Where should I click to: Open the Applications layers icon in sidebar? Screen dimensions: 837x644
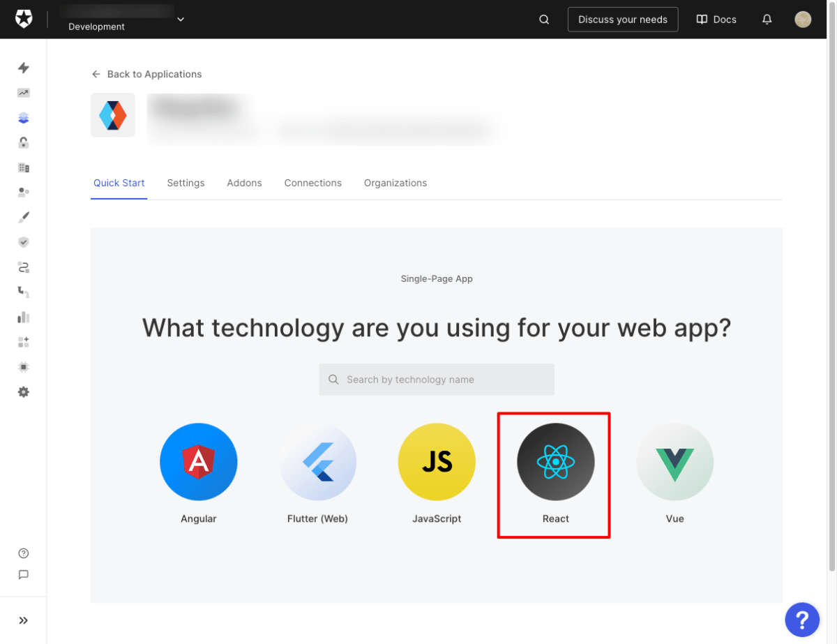click(x=24, y=118)
